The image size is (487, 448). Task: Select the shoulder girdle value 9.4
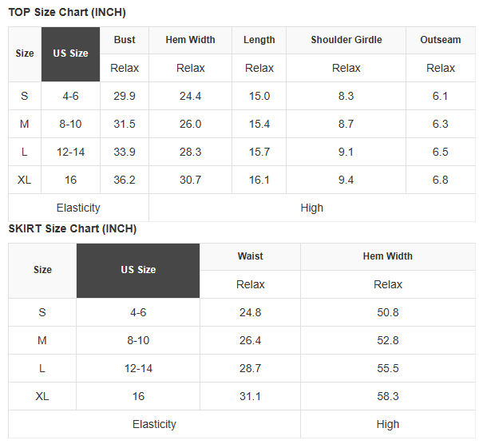pos(346,180)
